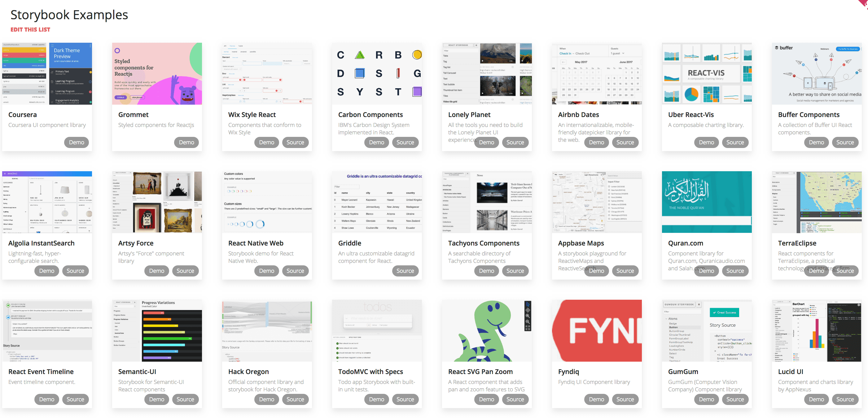Click 'Fyndiq UI Component library' description

click(594, 382)
